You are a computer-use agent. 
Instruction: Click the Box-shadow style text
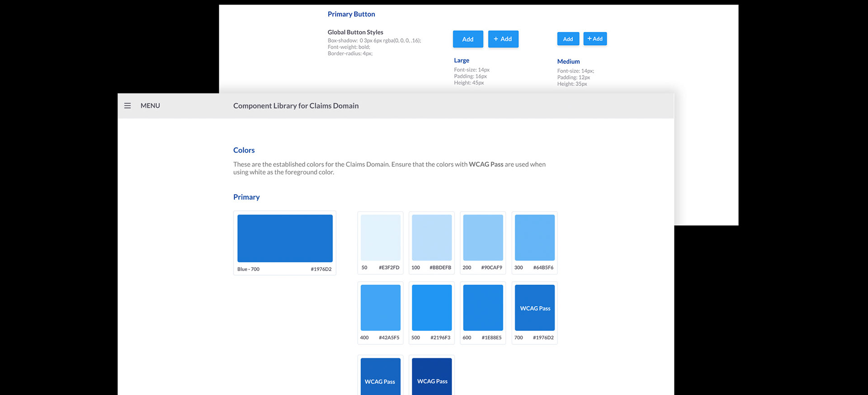tap(374, 40)
